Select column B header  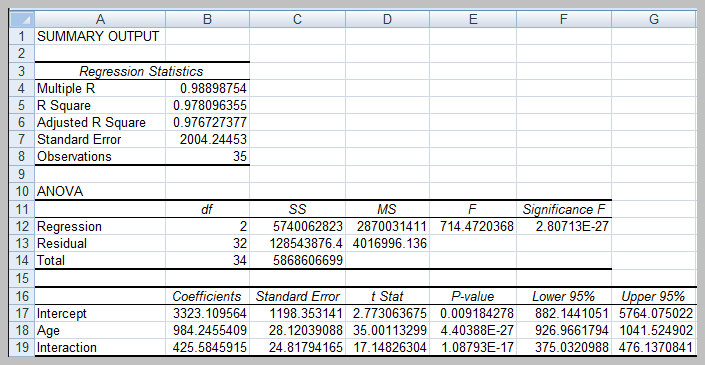point(207,19)
